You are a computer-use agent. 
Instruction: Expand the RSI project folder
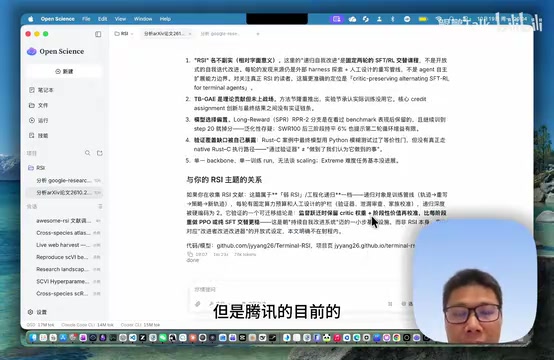click(x=36, y=168)
